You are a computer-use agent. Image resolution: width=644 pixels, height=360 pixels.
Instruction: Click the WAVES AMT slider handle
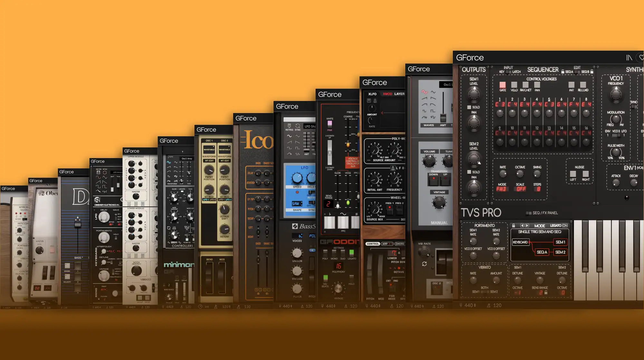443,117
